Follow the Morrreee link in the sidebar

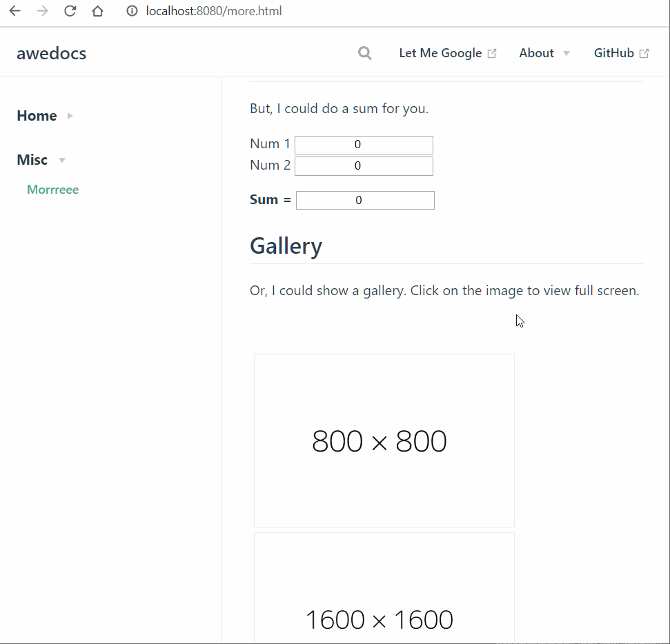(x=52, y=189)
